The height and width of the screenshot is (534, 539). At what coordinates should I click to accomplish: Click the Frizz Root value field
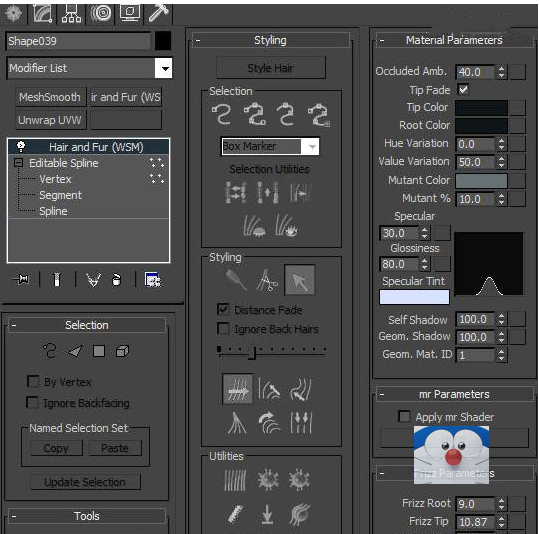click(x=476, y=504)
